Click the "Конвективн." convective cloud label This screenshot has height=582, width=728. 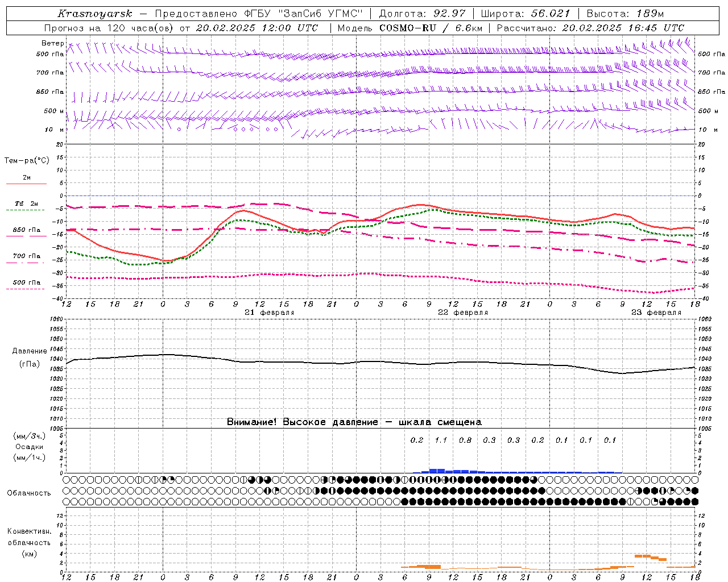[30, 531]
